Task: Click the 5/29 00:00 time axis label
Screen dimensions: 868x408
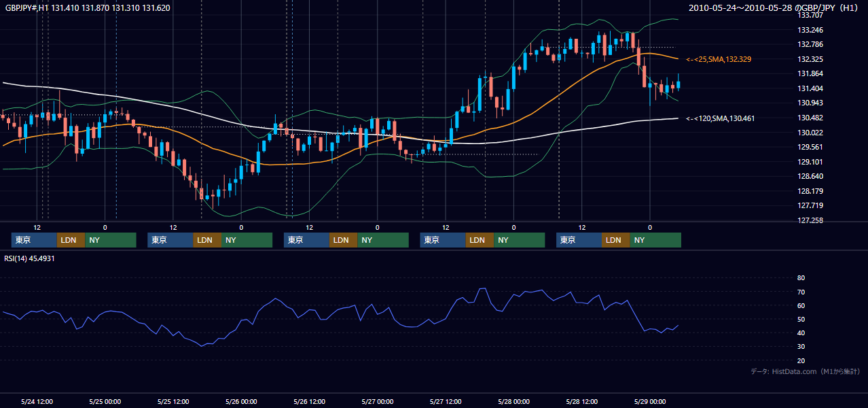Action: [x=650, y=401]
